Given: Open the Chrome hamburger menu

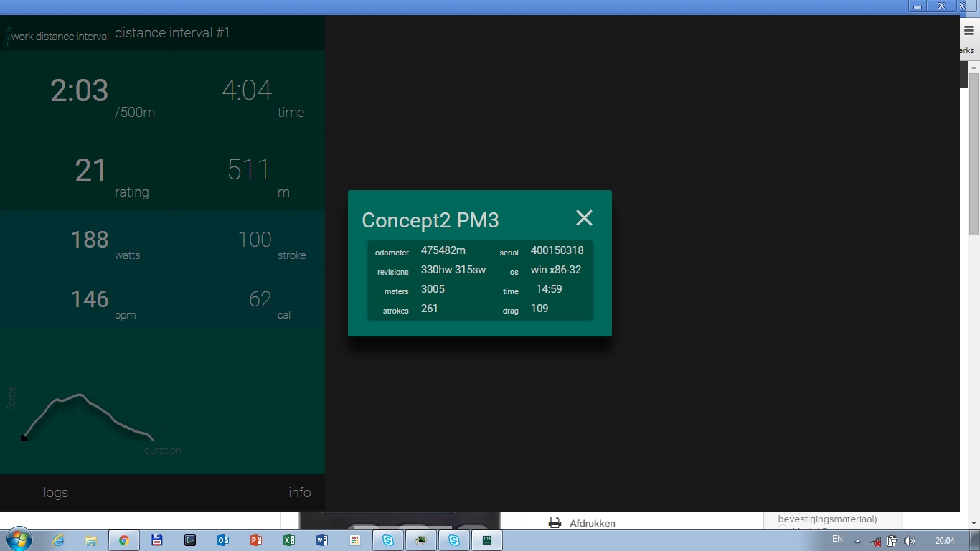Looking at the screenshot, I should (x=969, y=31).
